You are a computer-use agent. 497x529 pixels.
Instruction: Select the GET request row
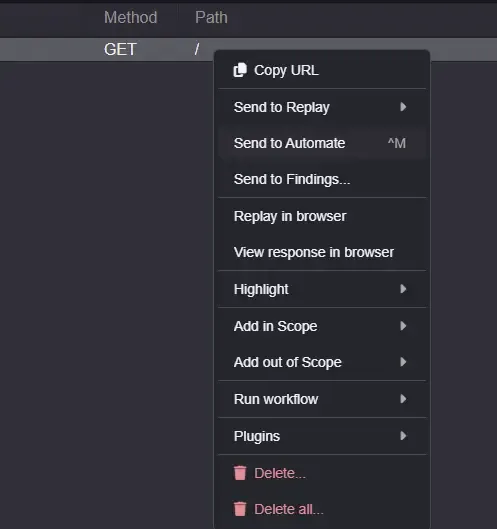[248, 49]
